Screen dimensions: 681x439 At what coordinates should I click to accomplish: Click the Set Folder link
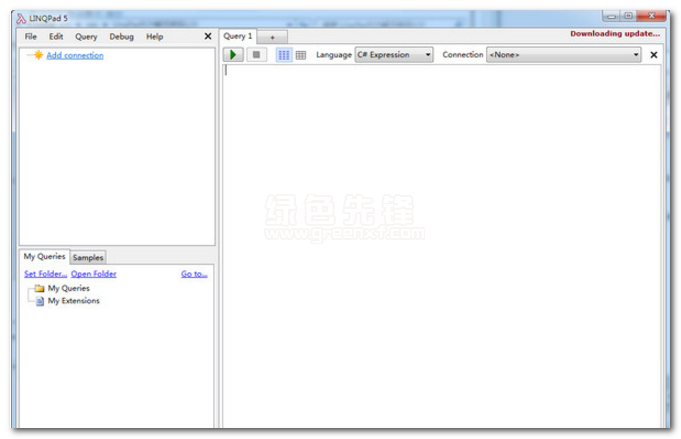click(x=45, y=274)
